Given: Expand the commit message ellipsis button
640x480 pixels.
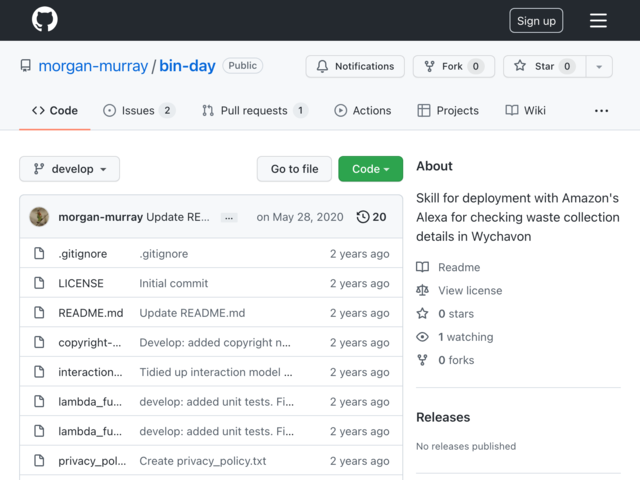Looking at the screenshot, I should pos(229,218).
